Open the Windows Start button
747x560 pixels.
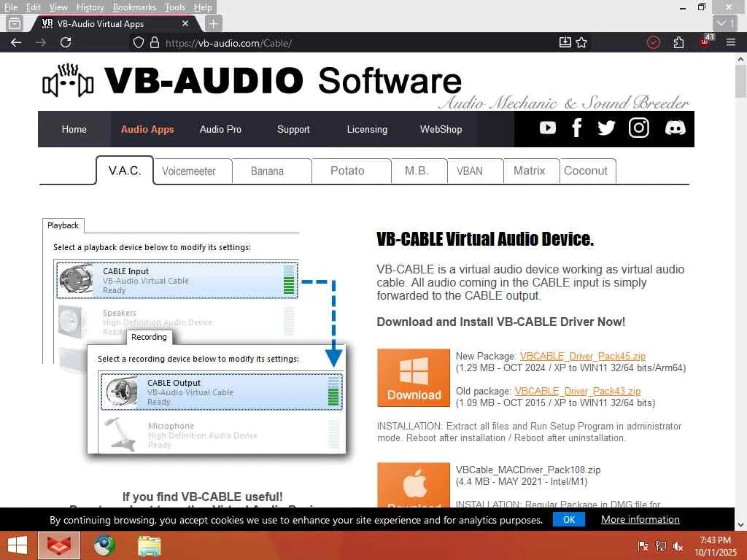pos(18,545)
